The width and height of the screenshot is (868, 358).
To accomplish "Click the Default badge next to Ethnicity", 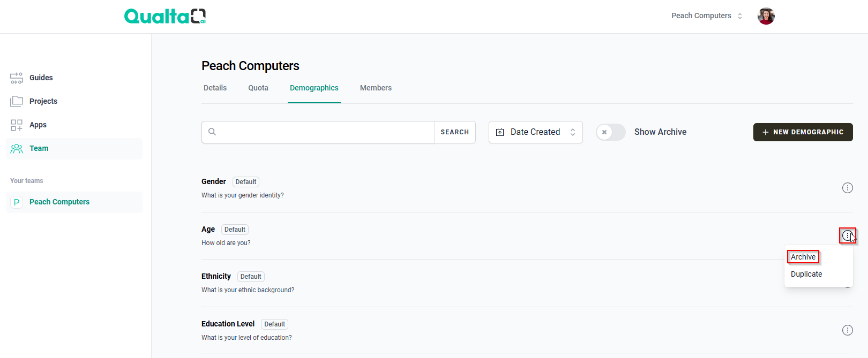I will (251, 277).
